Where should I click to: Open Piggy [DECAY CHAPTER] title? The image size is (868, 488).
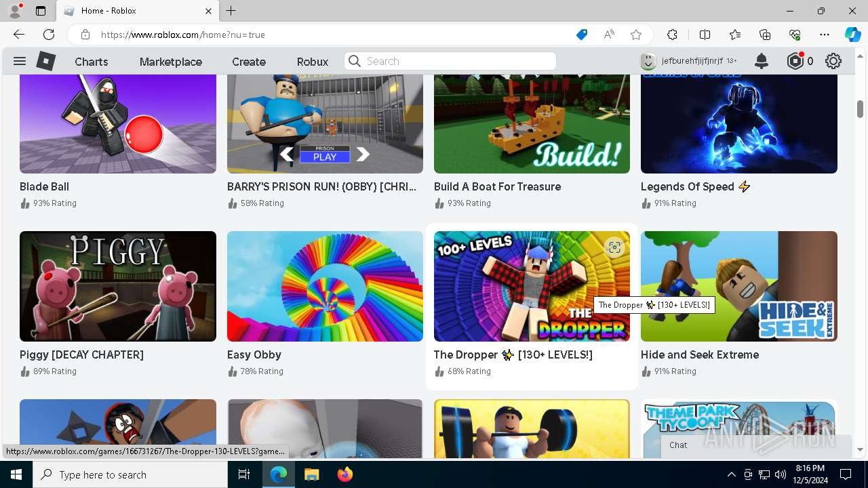[82, 354]
